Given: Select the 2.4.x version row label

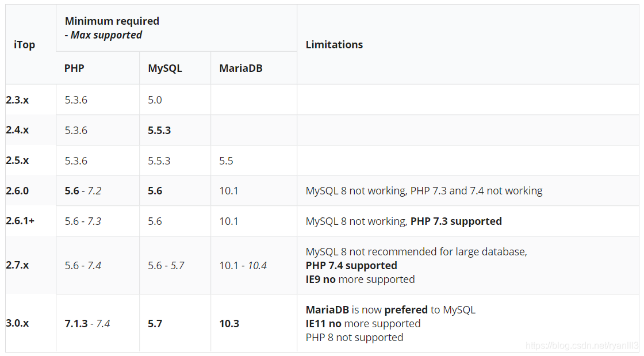Looking at the screenshot, I should [x=17, y=130].
